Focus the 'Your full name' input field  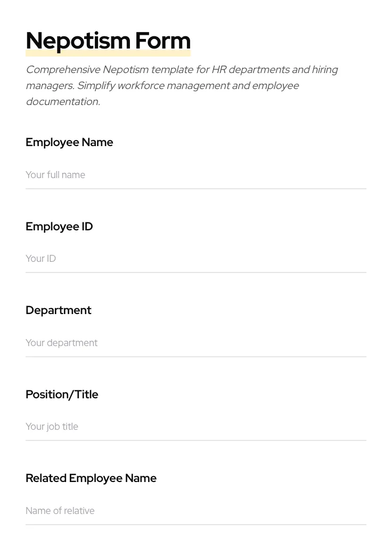[195, 175]
